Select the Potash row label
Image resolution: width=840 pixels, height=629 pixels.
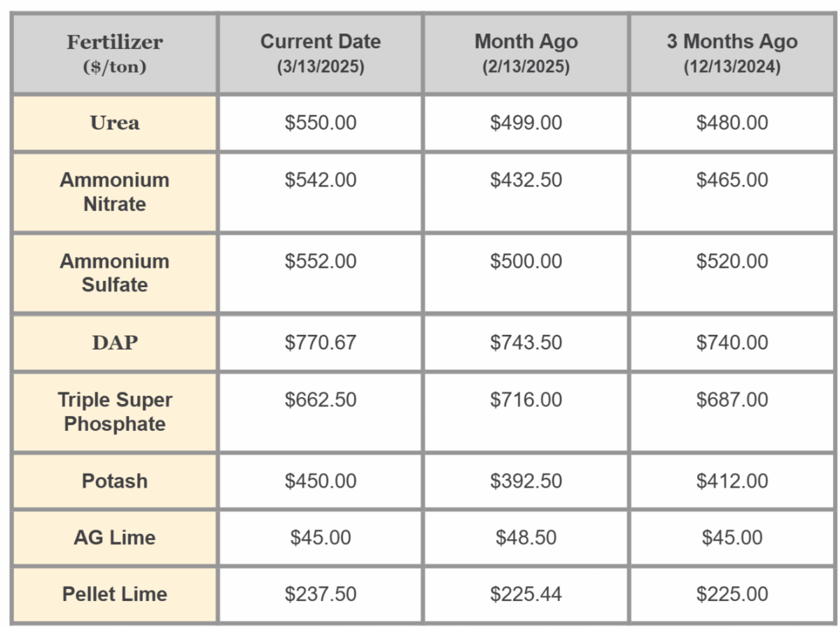(x=115, y=481)
